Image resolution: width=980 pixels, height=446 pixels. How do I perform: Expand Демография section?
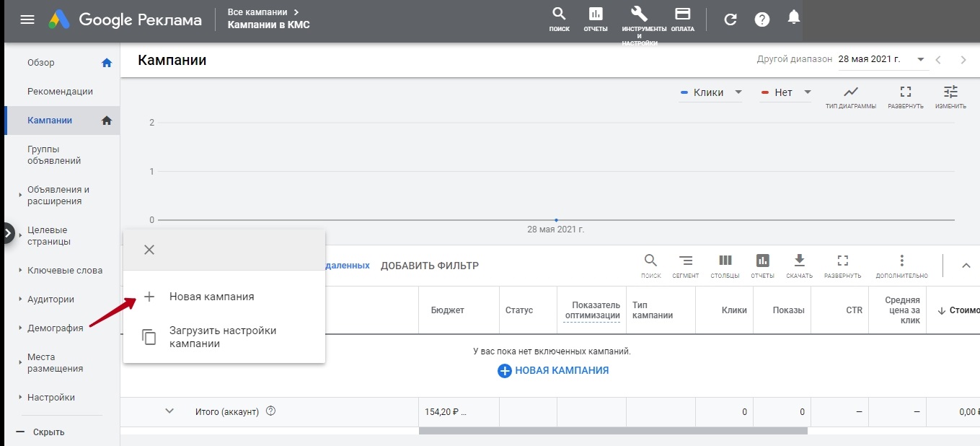pyautogui.click(x=20, y=328)
